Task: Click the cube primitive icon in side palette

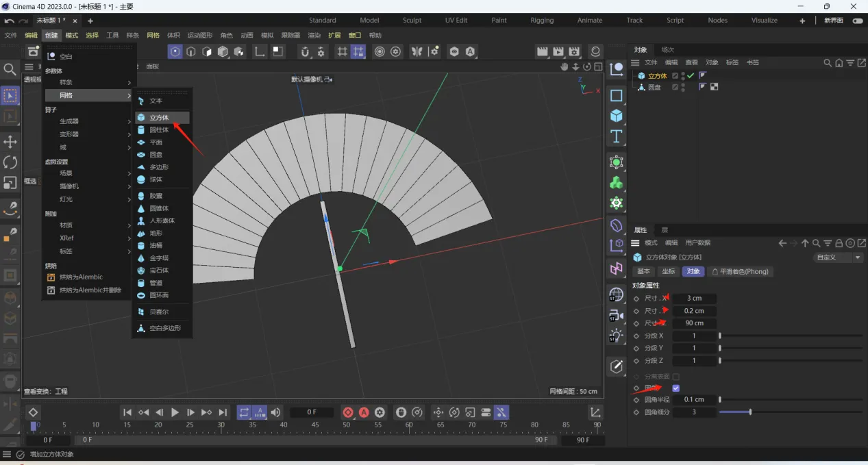Action: coord(617,116)
